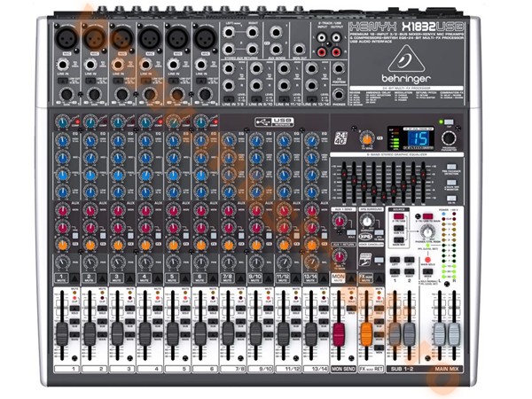Toggle the 2-TR/USB to Main button
The width and height of the screenshot is (532, 399).
[x=427, y=216]
